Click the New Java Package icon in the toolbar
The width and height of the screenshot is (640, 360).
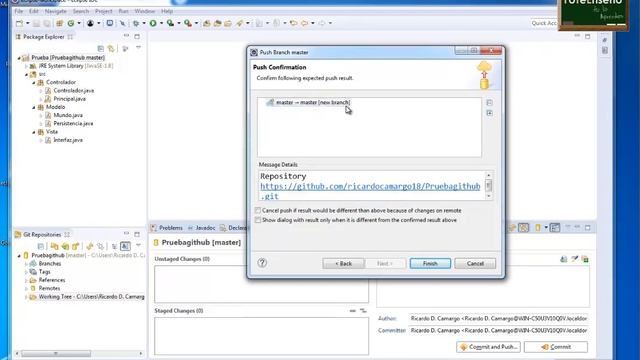click(x=60, y=23)
